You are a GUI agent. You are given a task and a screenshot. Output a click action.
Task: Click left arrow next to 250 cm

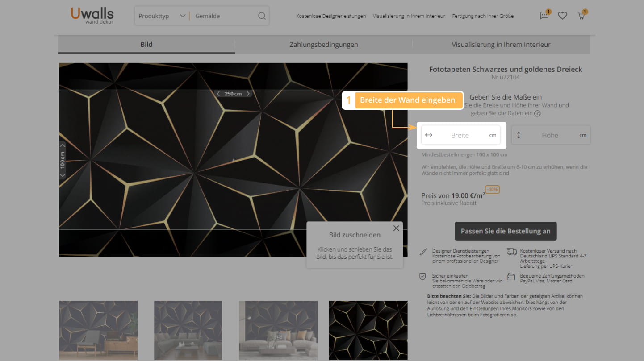(x=218, y=94)
